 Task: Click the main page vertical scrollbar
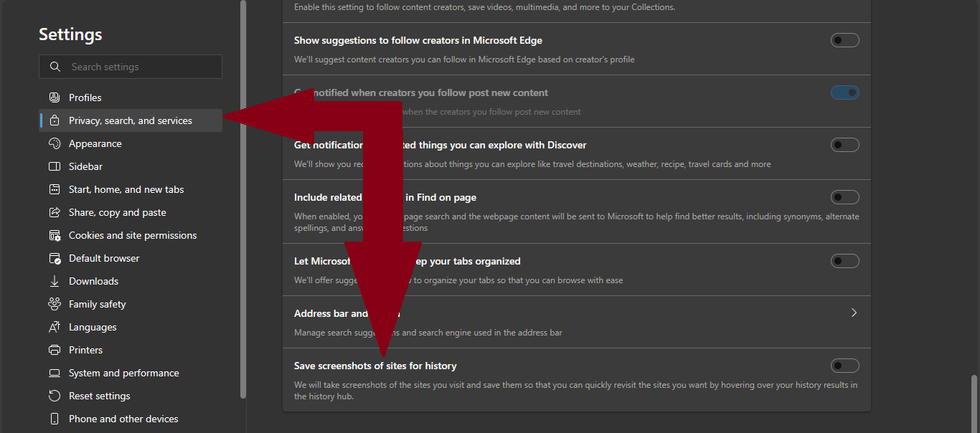(x=974, y=403)
